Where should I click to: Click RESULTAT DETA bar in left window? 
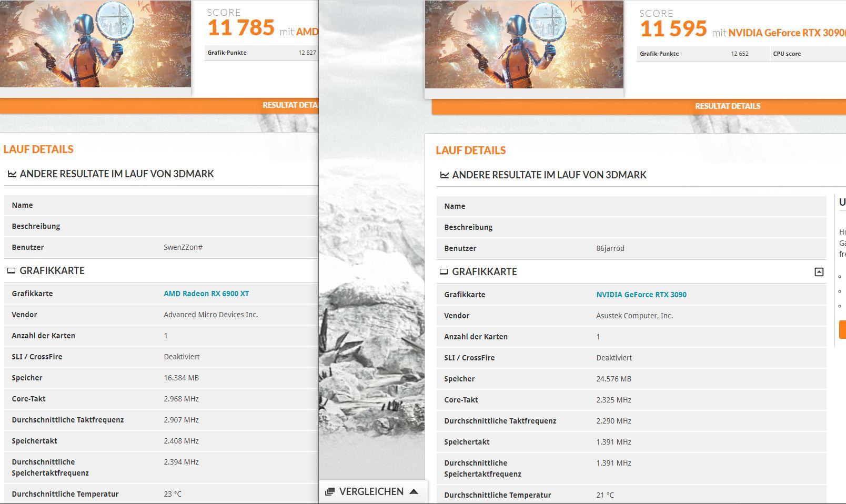(x=159, y=105)
